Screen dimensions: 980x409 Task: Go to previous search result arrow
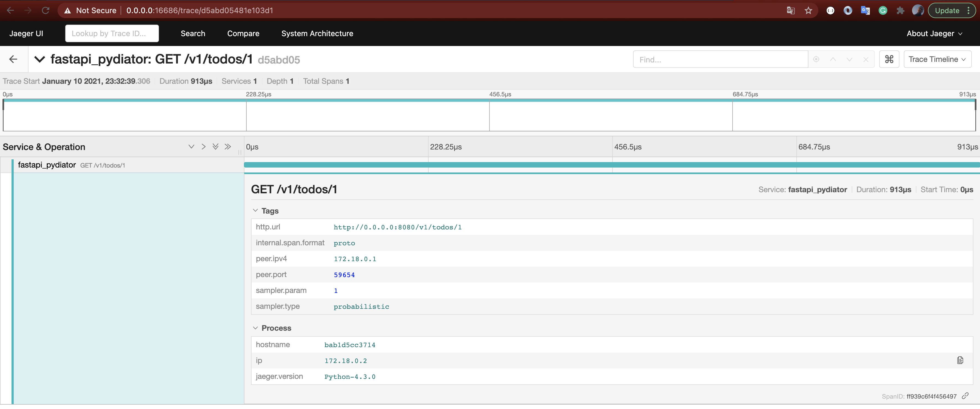[x=833, y=59]
